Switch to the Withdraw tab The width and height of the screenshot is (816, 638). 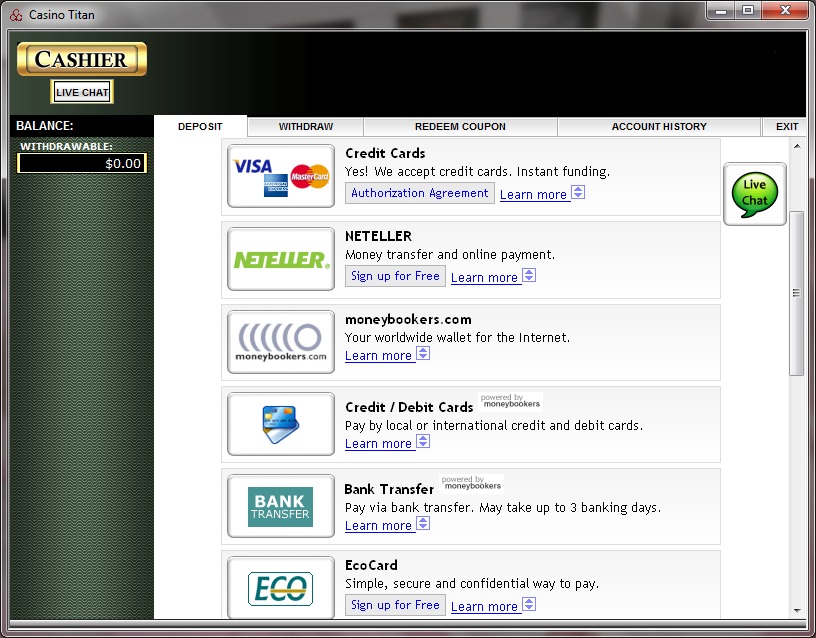click(305, 127)
